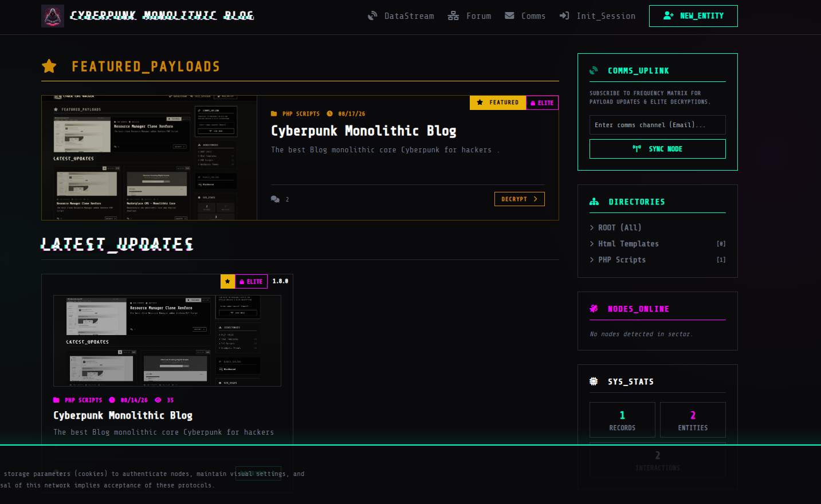821x504 pixels.
Task: Open the featured payload thumbnail image
Action: coord(149,158)
